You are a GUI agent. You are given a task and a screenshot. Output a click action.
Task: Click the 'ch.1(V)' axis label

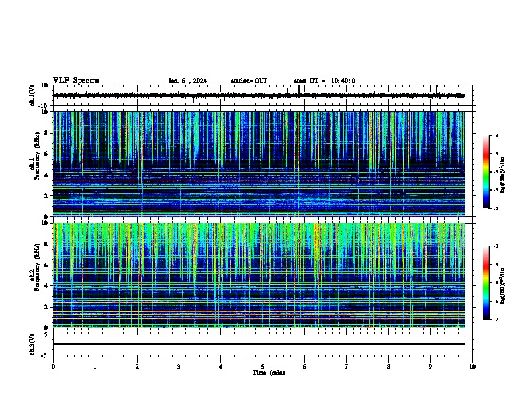[32, 95]
